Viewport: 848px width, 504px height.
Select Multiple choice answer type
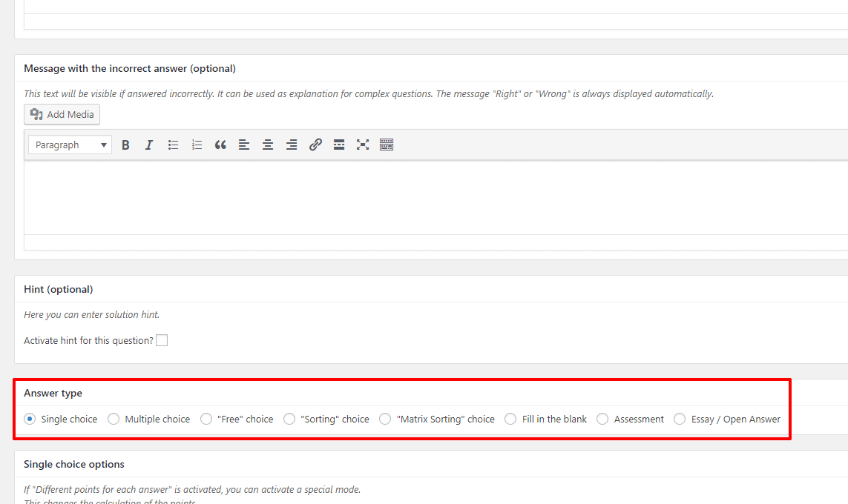click(114, 419)
